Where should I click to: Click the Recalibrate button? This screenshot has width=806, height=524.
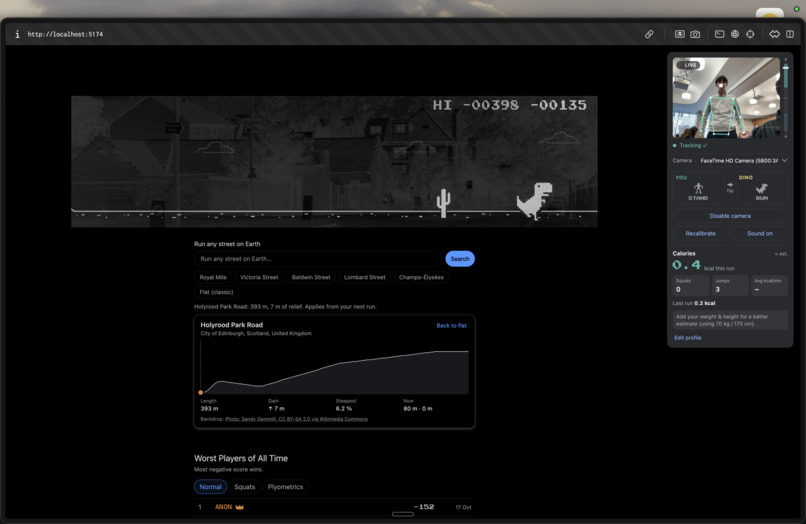pos(700,233)
